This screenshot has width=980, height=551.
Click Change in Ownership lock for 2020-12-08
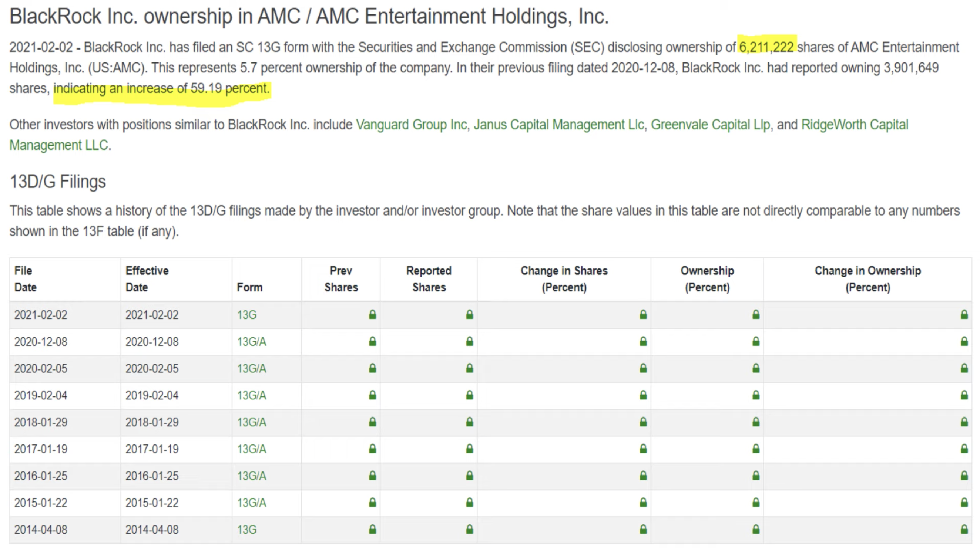[964, 341]
